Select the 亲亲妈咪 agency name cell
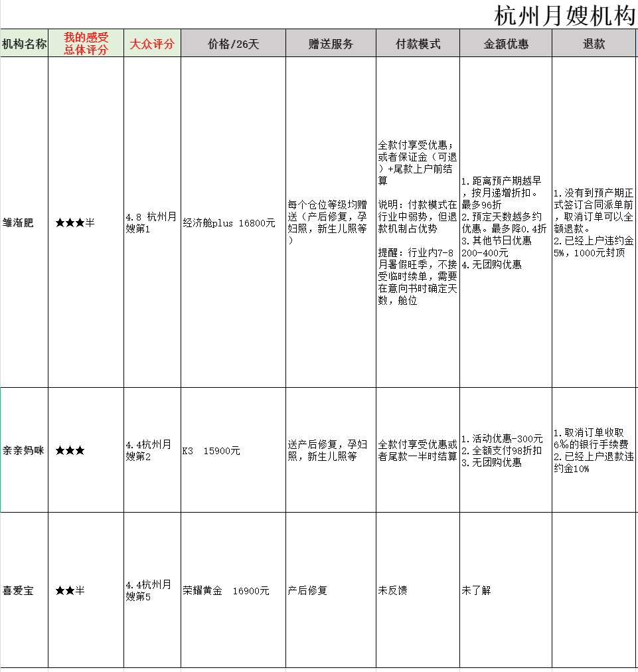Viewport: 638px width, 672px height. [24, 450]
